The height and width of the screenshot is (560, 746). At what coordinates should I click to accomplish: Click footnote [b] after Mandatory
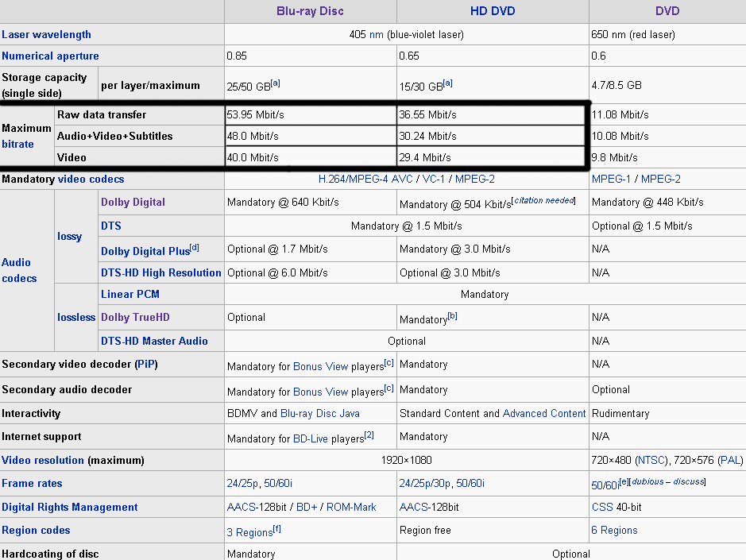(452, 316)
